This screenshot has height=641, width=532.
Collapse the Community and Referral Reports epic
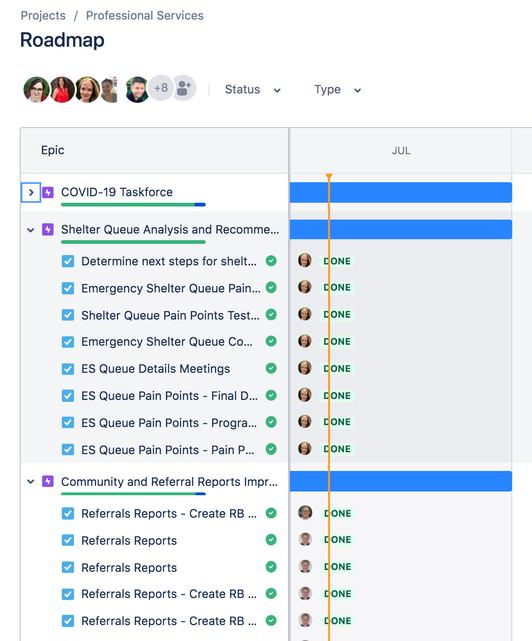[x=31, y=482]
